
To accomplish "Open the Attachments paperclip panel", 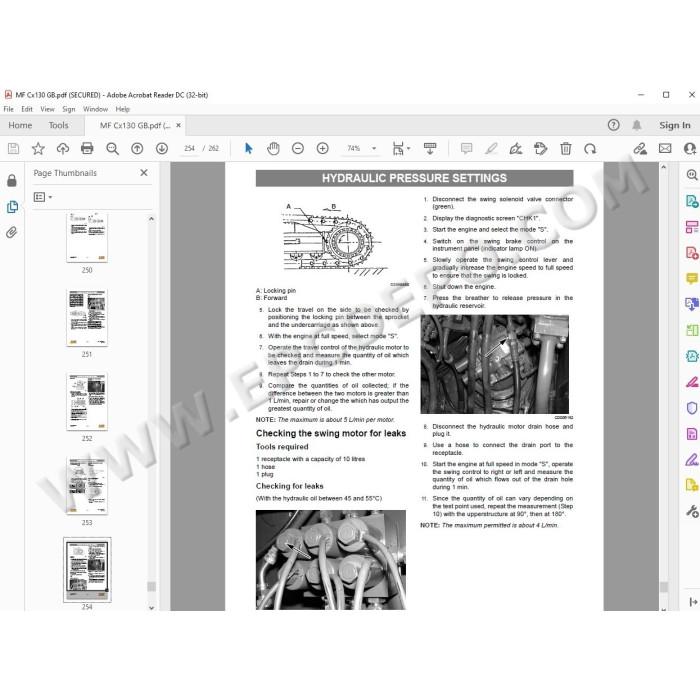I will coord(12,232).
